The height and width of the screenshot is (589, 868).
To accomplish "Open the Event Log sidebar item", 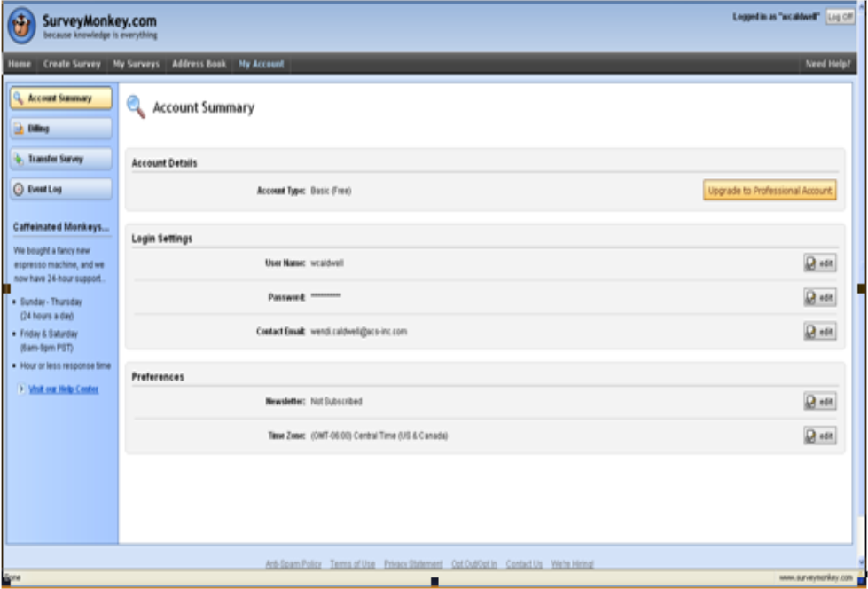I will pos(60,189).
